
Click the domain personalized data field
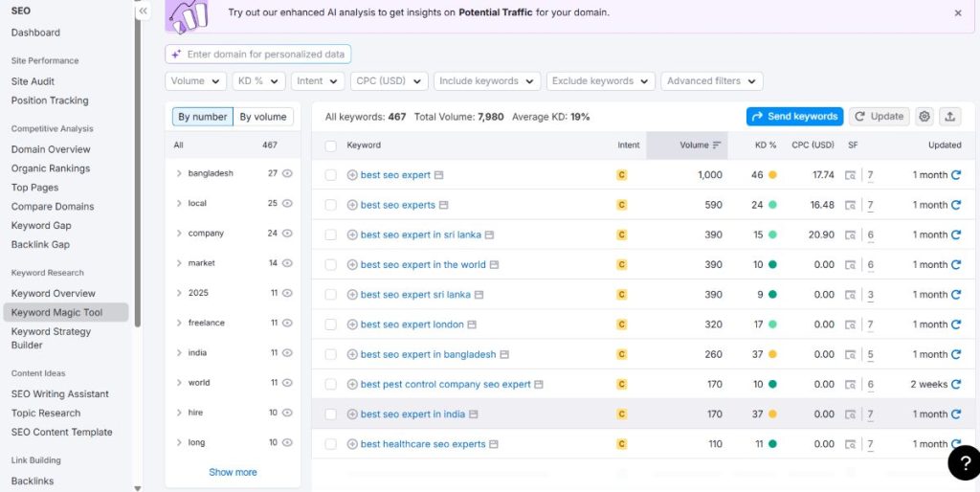point(258,55)
